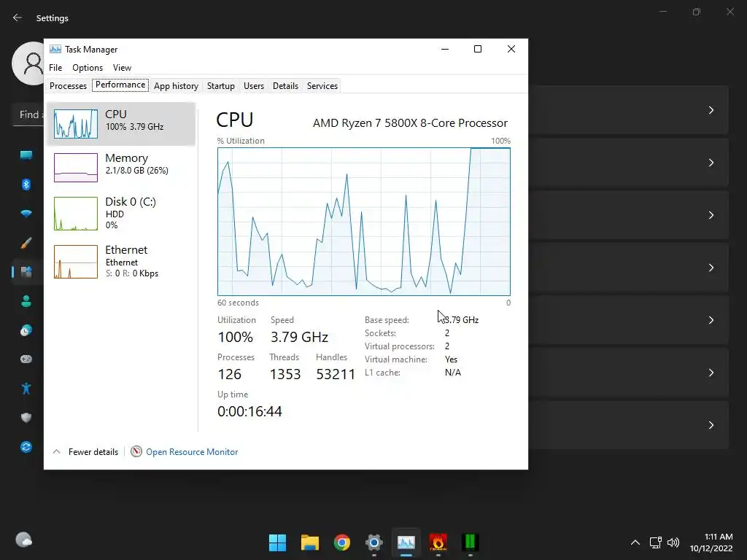Switch to the Users tab
Image resolution: width=747 pixels, height=560 pixels.
(x=253, y=86)
